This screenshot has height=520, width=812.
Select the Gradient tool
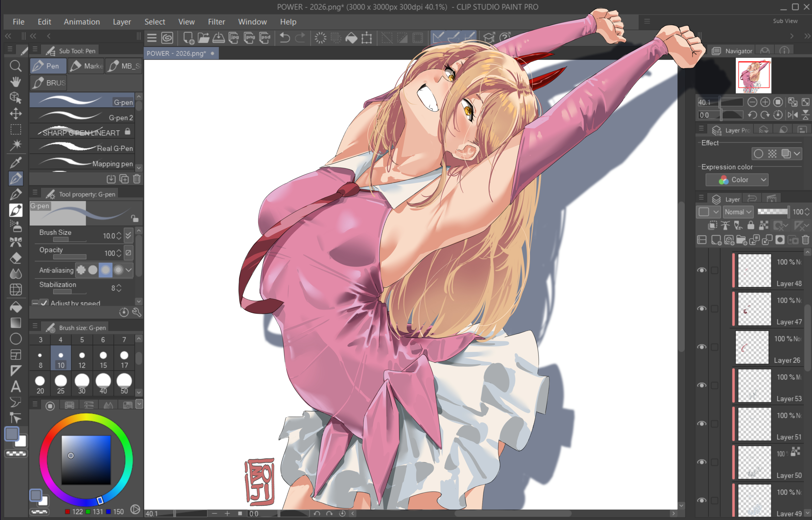(x=15, y=323)
